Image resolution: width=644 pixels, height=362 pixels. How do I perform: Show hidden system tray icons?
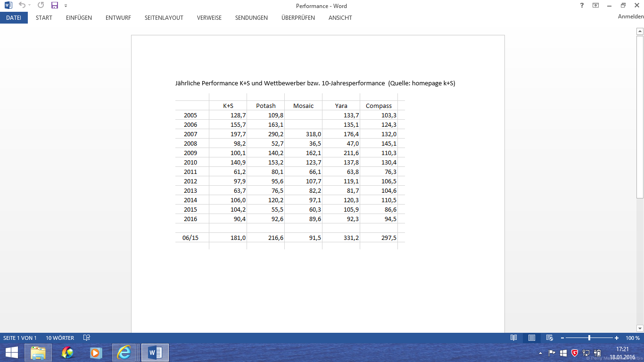541,353
